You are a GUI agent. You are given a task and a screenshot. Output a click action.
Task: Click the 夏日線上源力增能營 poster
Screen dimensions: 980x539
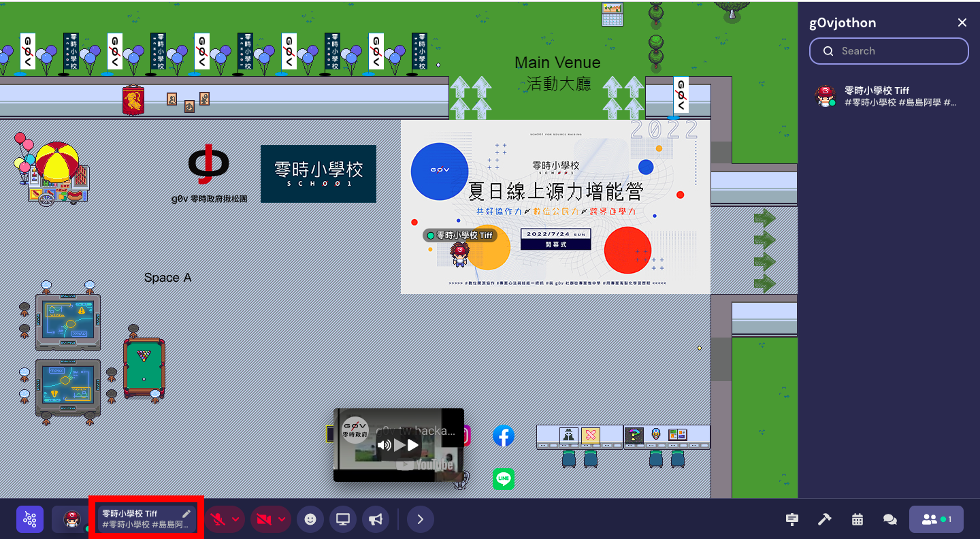555,207
